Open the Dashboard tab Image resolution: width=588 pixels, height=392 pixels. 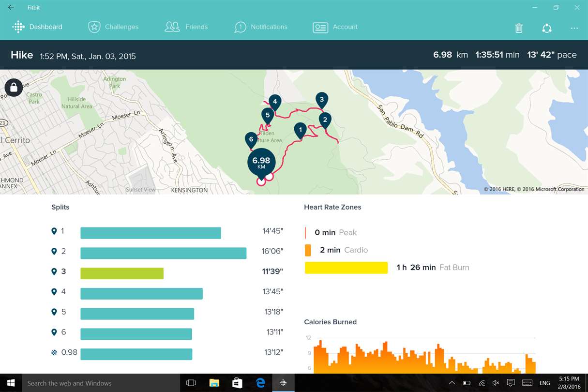(x=37, y=27)
